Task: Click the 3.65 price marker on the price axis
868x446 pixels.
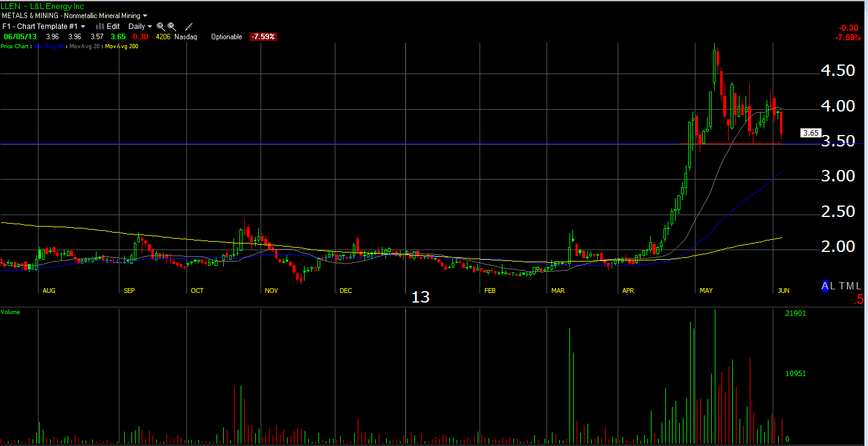Action: pos(811,133)
